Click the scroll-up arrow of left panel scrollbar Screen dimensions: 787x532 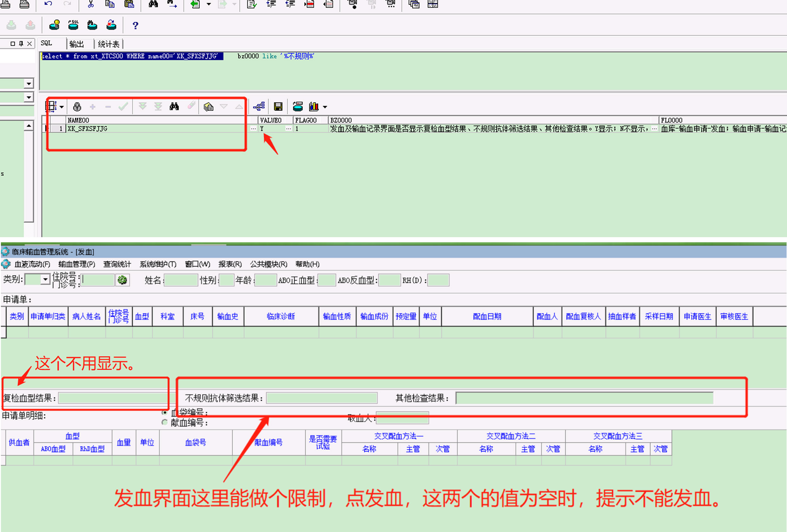(x=29, y=126)
